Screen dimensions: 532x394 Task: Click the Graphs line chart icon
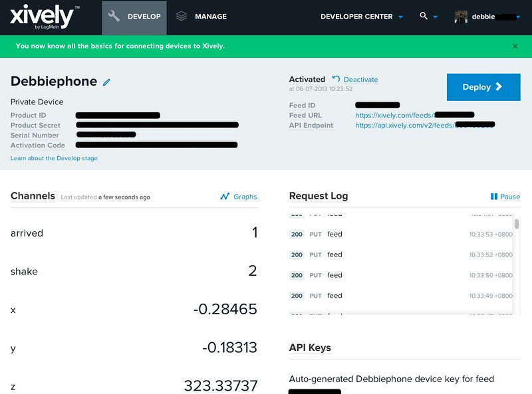(x=225, y=196)
